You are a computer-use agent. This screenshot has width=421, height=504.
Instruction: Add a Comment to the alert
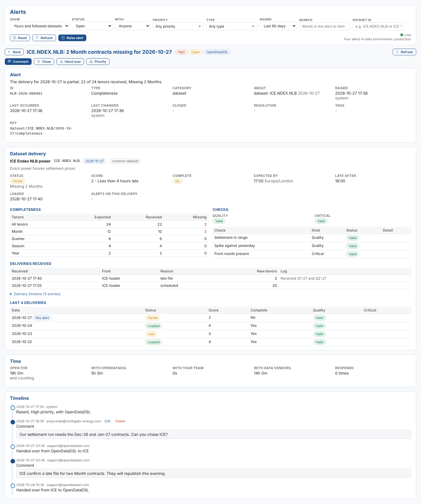click(18, 62)
